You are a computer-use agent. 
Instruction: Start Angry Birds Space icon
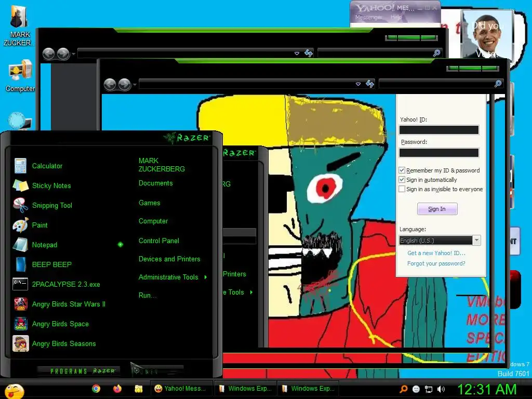point(21,324)
